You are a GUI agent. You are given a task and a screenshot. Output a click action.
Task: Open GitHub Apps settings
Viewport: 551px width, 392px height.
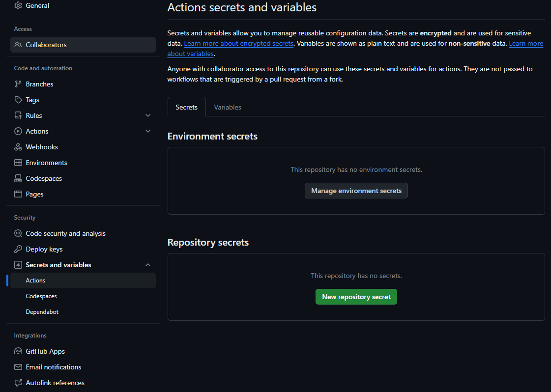click(x=45, y=351)
